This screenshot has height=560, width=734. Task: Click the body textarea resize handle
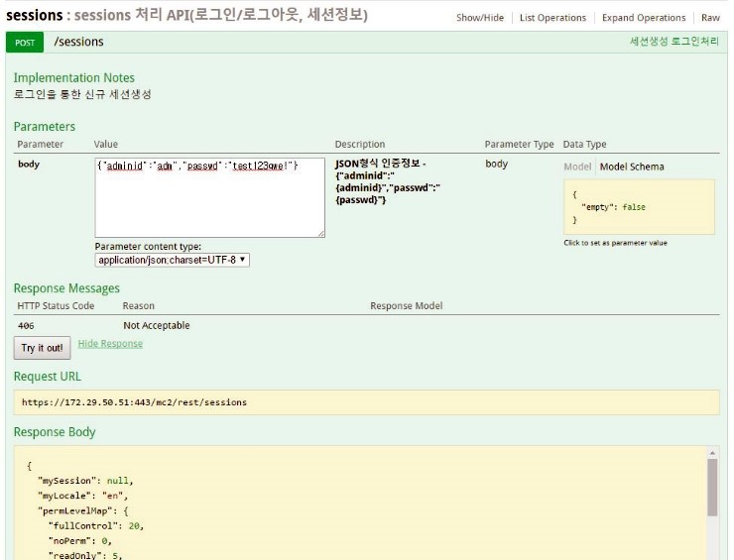[x=319, y=233]
